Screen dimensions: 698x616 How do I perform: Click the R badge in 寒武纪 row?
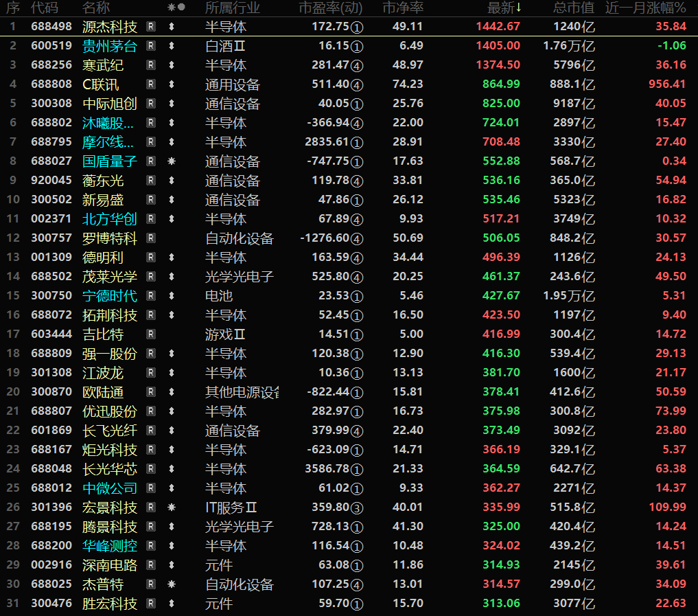(x=151, y=65)
